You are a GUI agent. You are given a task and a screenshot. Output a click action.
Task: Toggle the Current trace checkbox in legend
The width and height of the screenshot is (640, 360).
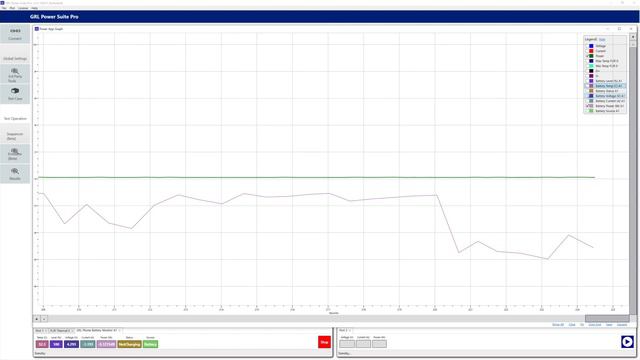click(587, 51)
